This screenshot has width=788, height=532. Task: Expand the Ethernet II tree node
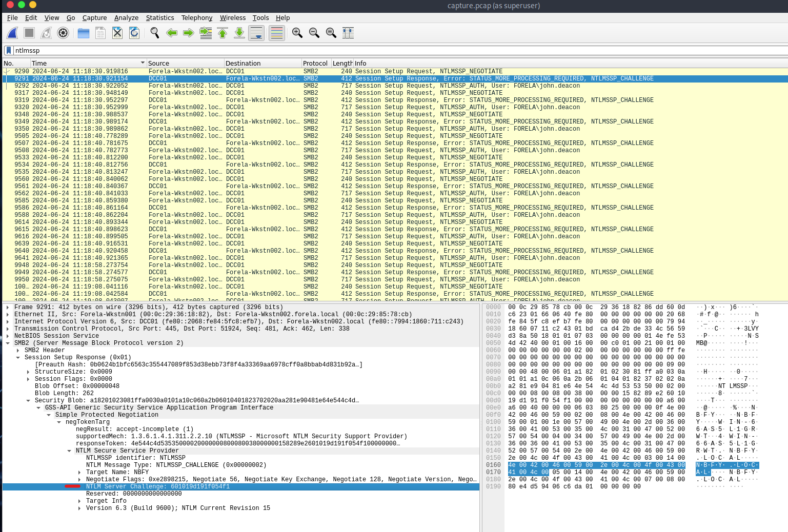8,314
